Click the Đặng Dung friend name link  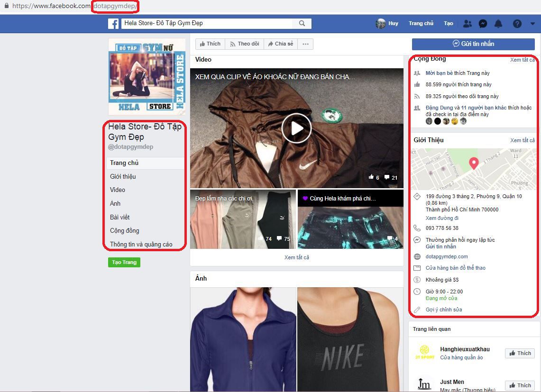[439, 108]
